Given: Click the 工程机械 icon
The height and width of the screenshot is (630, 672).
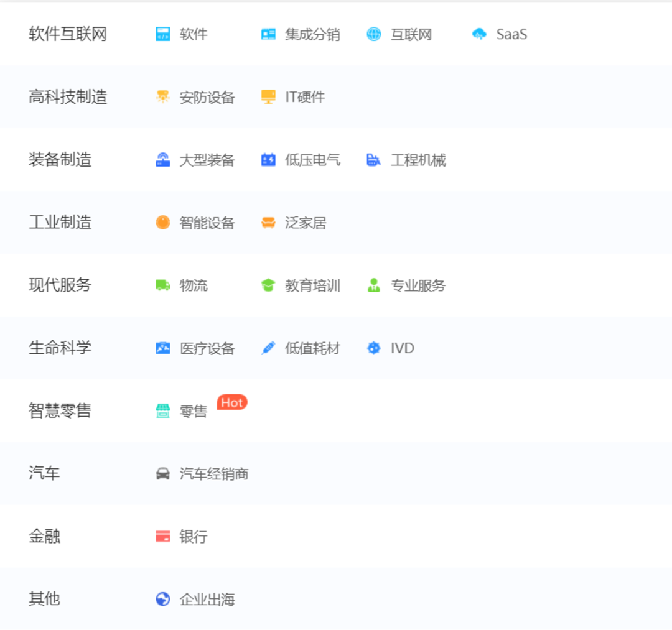Looking at the screenshot, I should [374, 160].
